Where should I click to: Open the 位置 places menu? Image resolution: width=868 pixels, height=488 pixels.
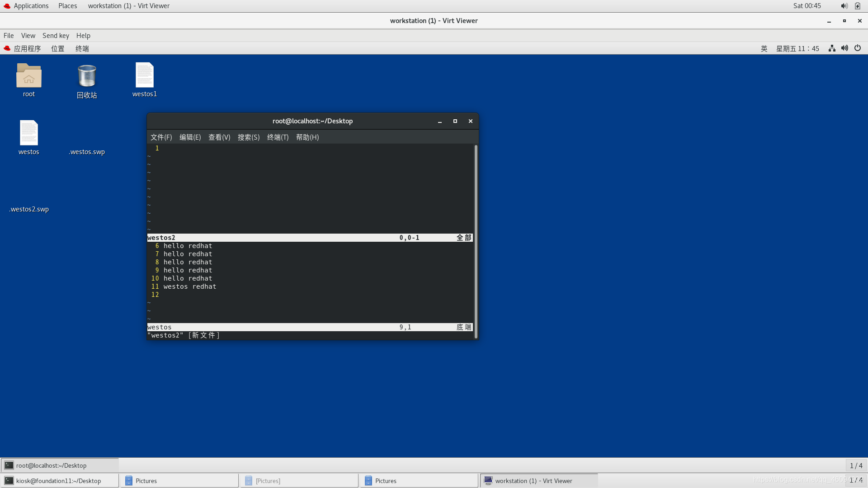pyautogui.click(x=58, y=48)
